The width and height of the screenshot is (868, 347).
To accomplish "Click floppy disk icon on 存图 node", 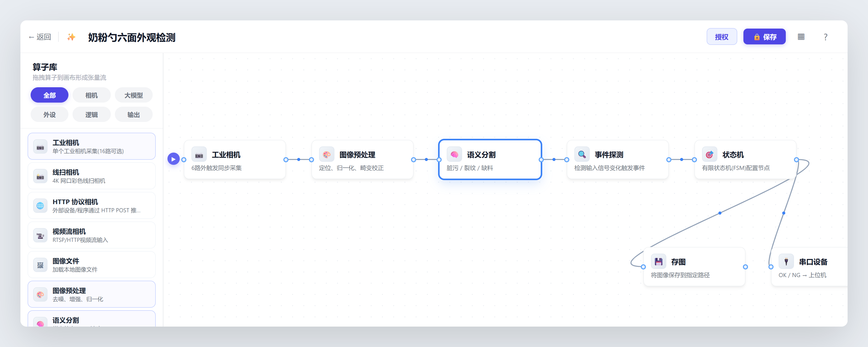I will tap(658, 262).
